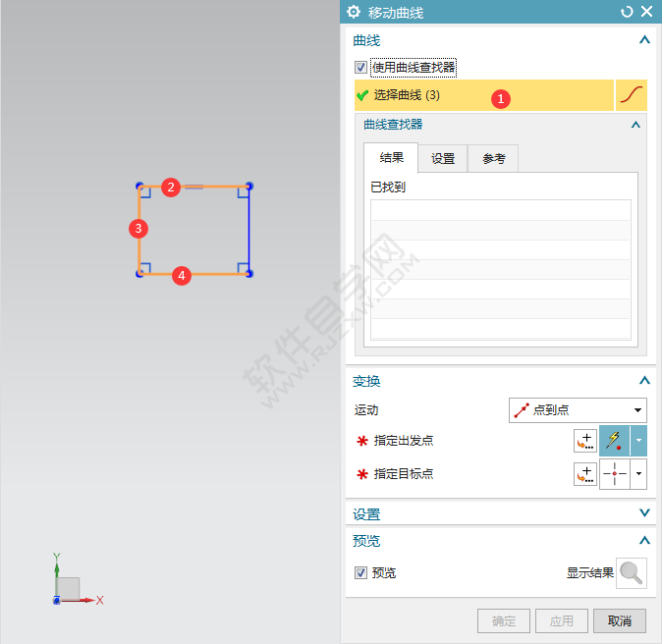
Task: Click the 取消 button
Action: tap(620, 620)
